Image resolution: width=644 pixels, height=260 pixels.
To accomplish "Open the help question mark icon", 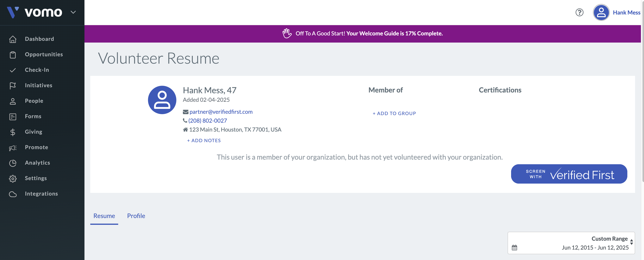I will click(579, 12).
